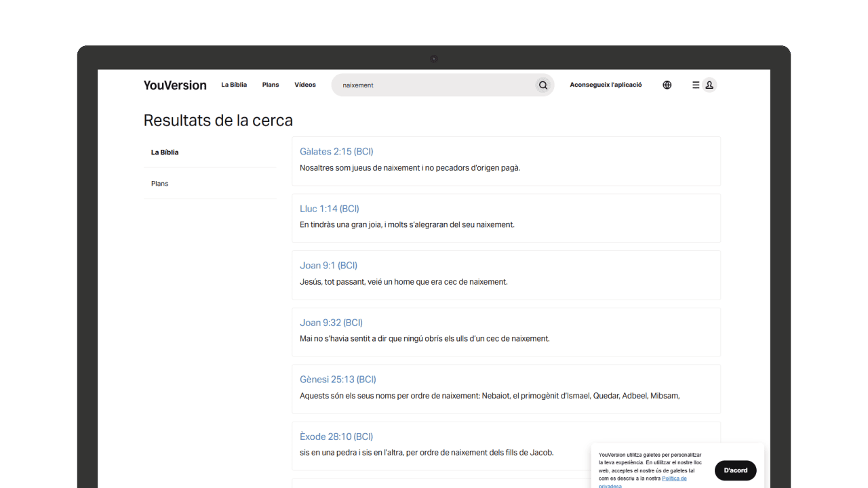The width and height of the screenshot is (868, 488).
Task: Open the language globe icon
Action: (667, 85)
